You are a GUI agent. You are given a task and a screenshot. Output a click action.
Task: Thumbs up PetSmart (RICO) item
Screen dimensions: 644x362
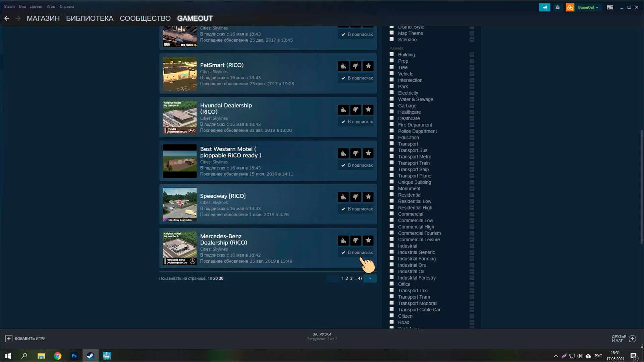point(343,66)
